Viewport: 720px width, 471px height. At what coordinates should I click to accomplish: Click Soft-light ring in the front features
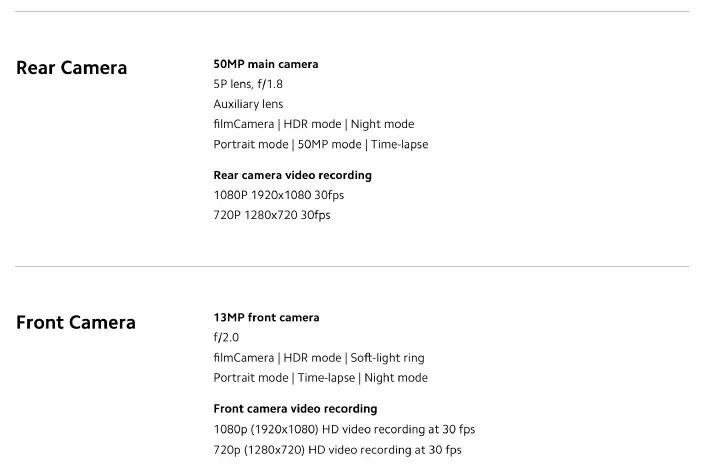point(387,358)
